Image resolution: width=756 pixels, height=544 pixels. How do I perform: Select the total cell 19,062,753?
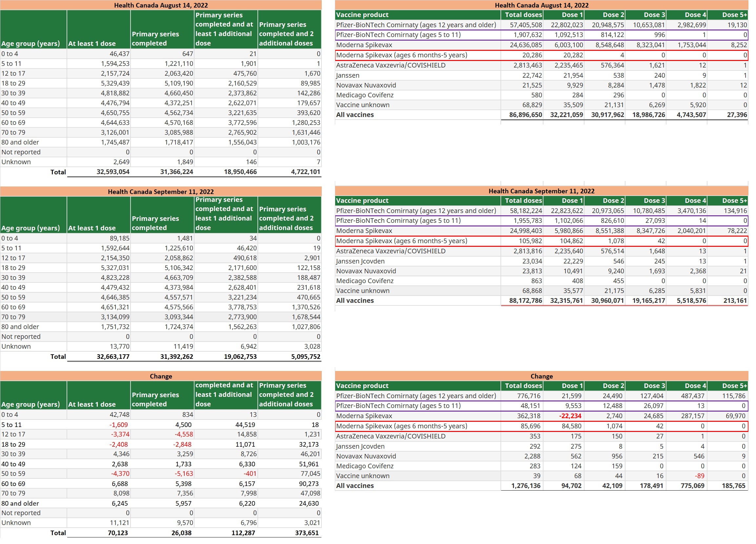pyautogui.click(x=226, y=357)
